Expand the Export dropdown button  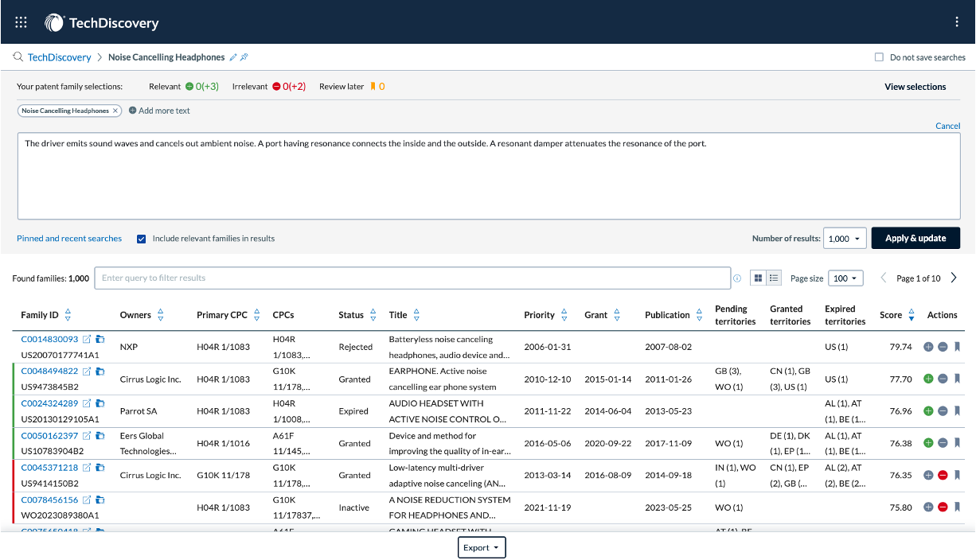point(482,547)
